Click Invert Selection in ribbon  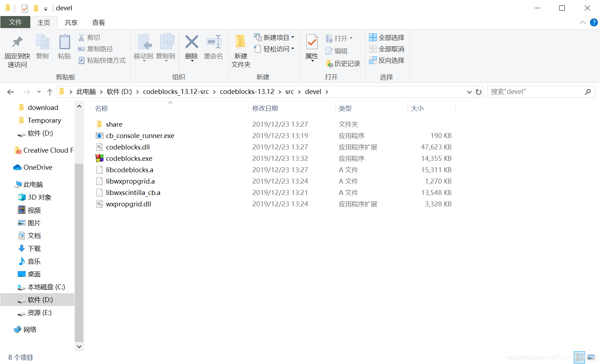pos(387,60)
